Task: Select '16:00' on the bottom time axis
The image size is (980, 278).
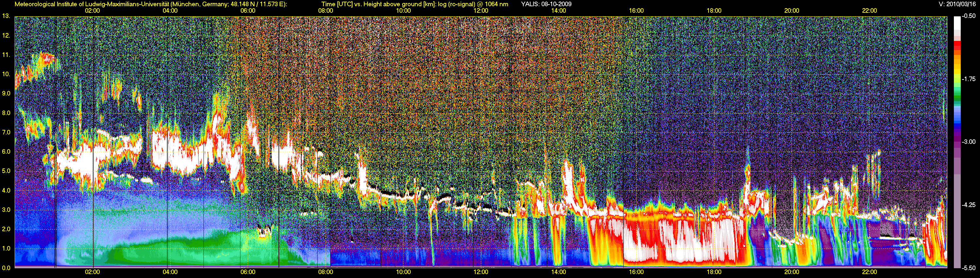Action: point(636,272)
